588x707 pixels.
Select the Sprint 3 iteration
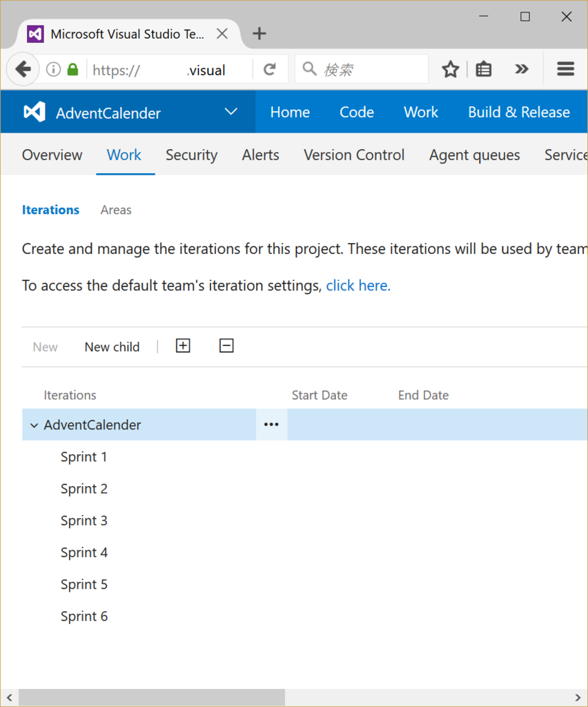click(84, 521)
